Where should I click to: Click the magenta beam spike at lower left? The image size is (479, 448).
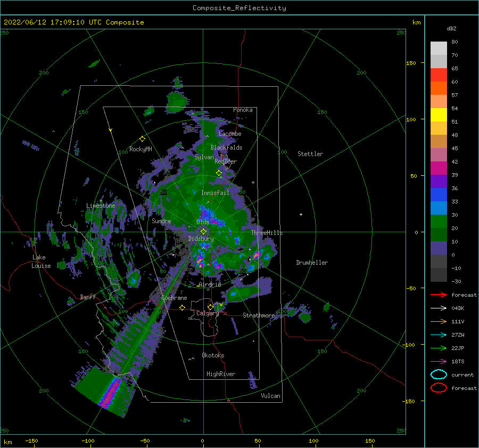[111, 394]
